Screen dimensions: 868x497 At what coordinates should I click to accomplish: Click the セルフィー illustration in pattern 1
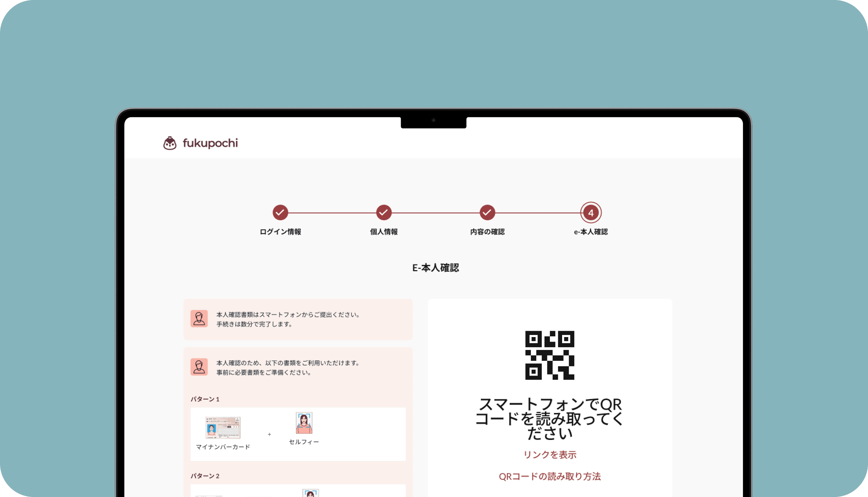click(304, 423)
